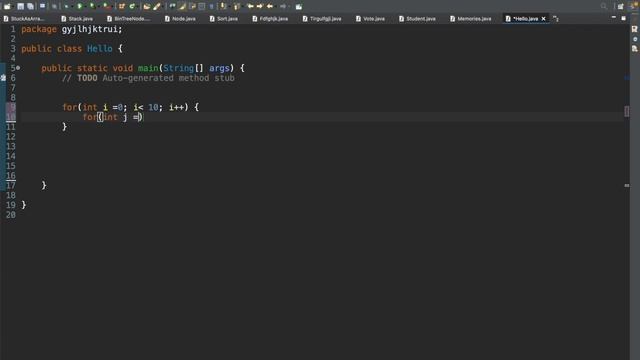Switch to Sort.java tab
This screenshot has width=640, height=360.
tap(224, 19)
